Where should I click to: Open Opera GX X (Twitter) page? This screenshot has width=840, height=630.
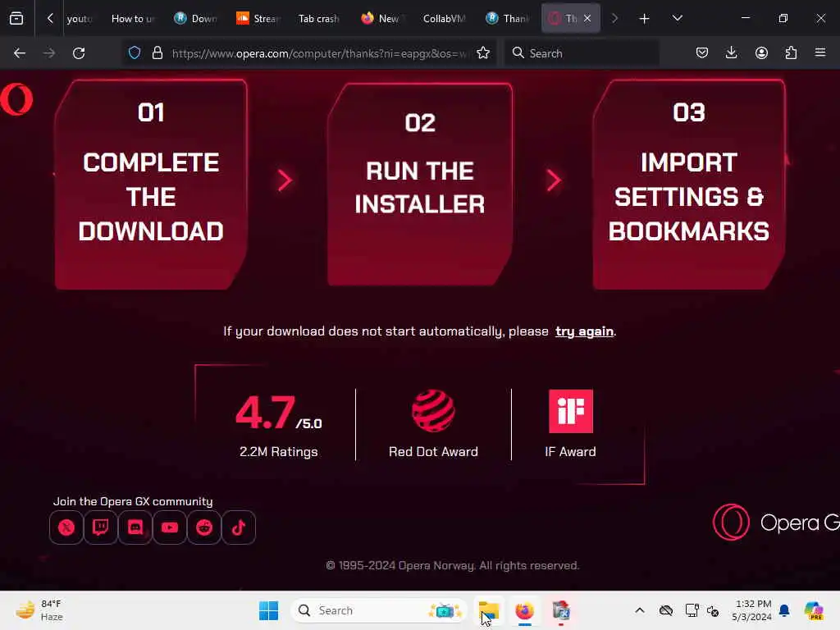66,527
